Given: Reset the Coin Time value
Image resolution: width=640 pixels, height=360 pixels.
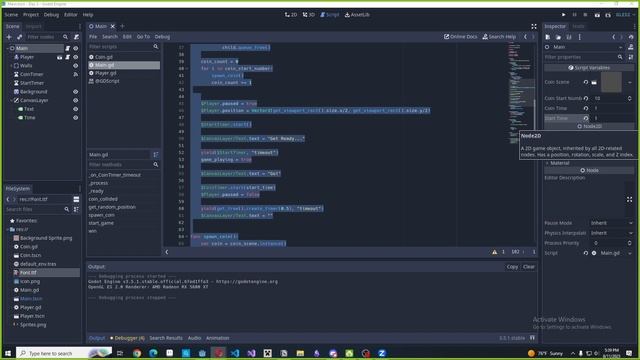Looking at the screenshot, I should 586,109.
